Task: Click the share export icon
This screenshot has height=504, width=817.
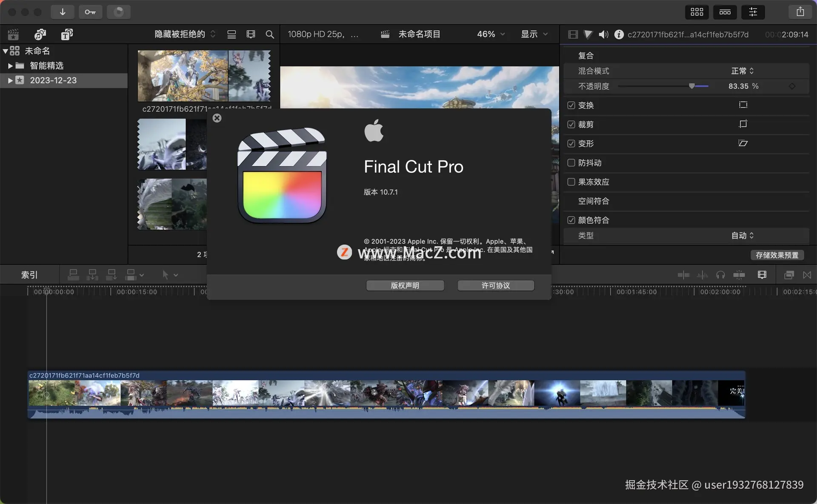Action: click(800, 12)
